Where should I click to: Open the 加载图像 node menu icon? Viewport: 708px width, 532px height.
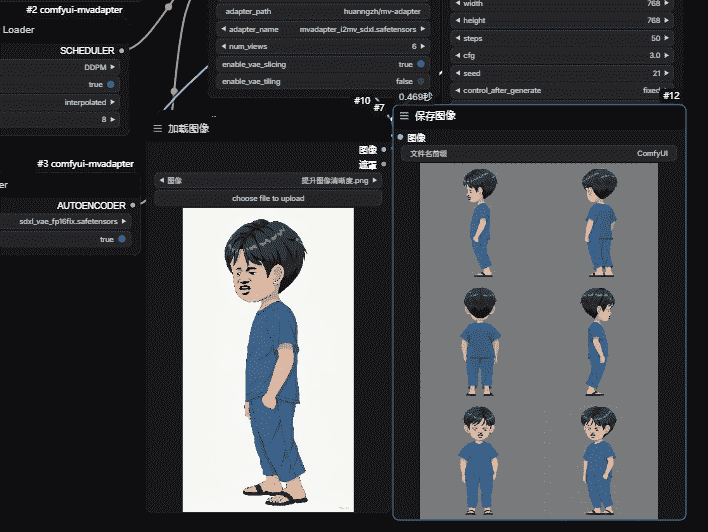tap(158, 129)
